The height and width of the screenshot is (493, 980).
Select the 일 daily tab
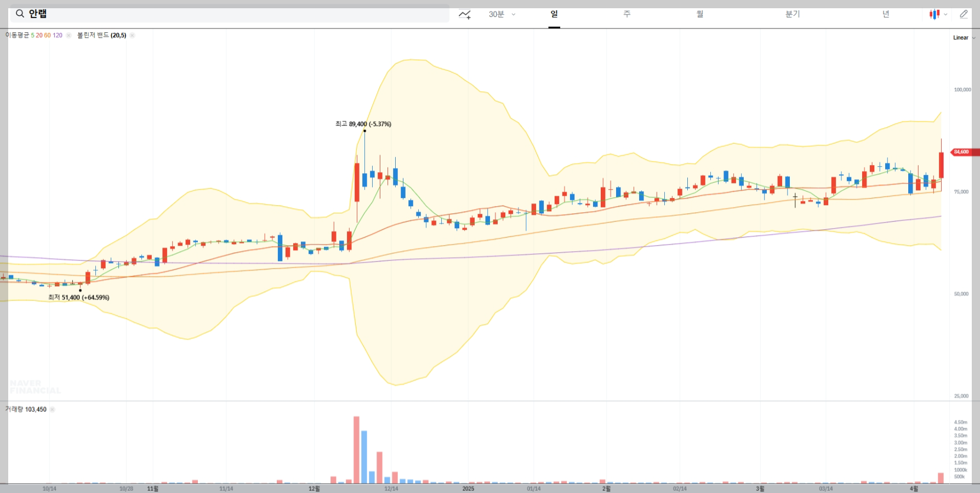[554, 14]
